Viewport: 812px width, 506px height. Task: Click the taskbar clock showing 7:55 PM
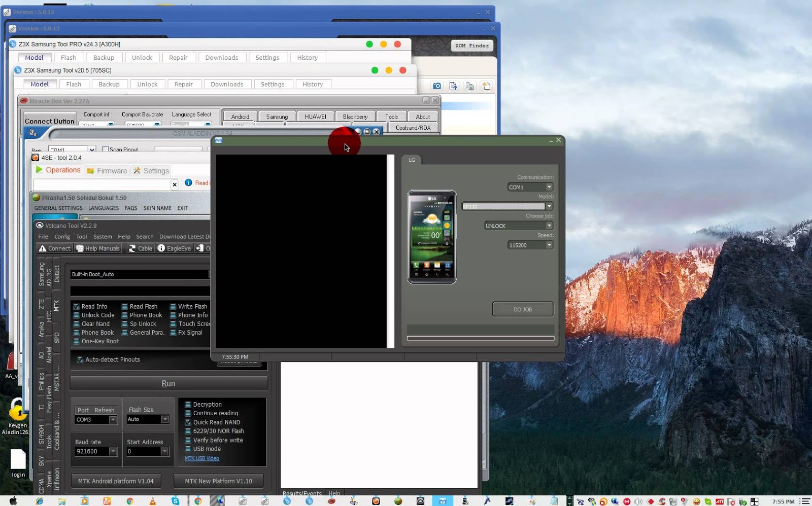click(x=784, y=501)
